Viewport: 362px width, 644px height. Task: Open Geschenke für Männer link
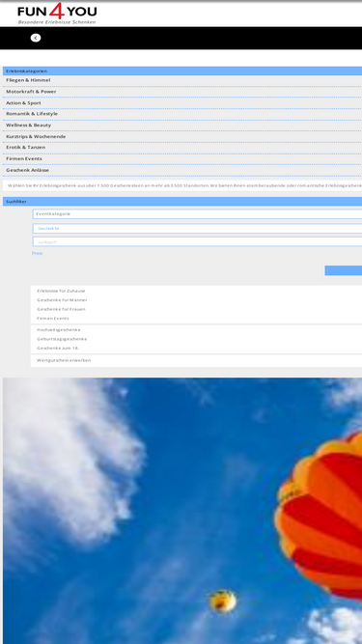pyautogui.click(x=62, y=300)
